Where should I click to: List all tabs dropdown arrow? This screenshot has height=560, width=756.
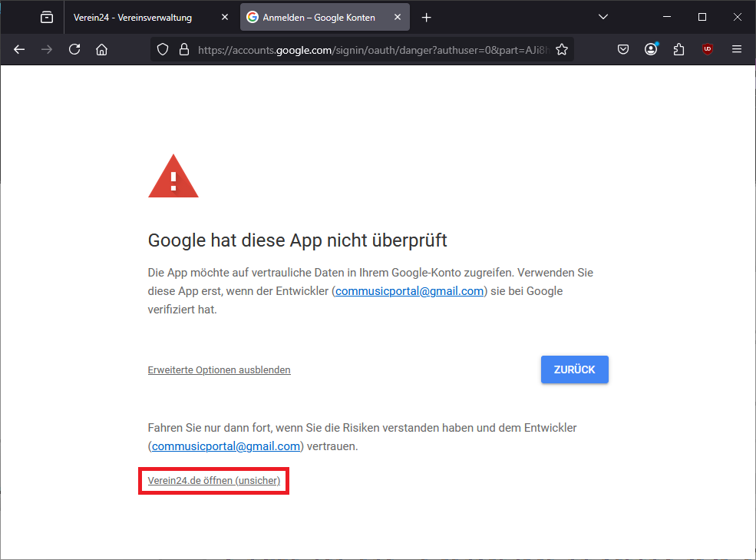603,17
